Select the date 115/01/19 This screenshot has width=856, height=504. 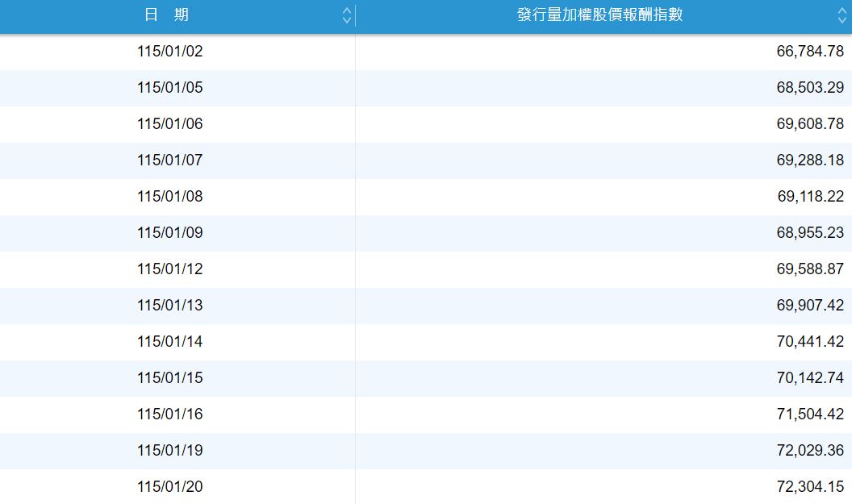pos(170,451)
